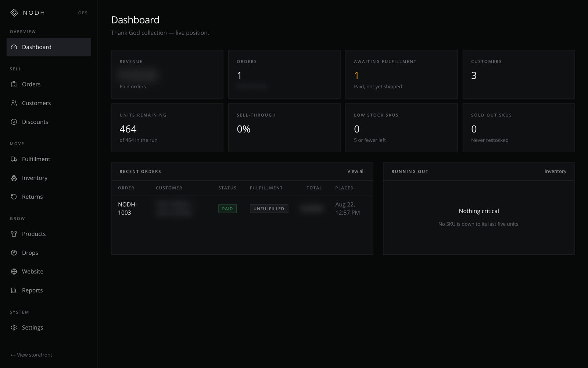Click the Fulfillment truck icon
Screen dimensions: 588x368
pos(14,159)
